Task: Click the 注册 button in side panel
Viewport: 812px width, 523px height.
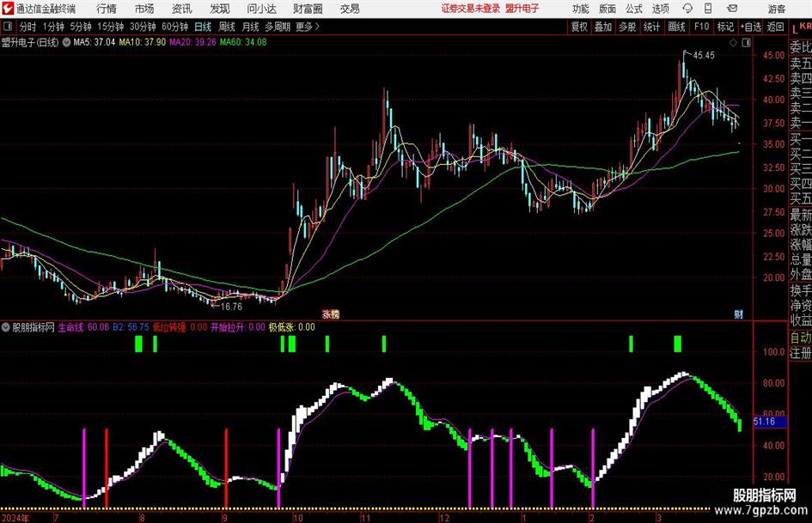Action: tap(801, 353)
